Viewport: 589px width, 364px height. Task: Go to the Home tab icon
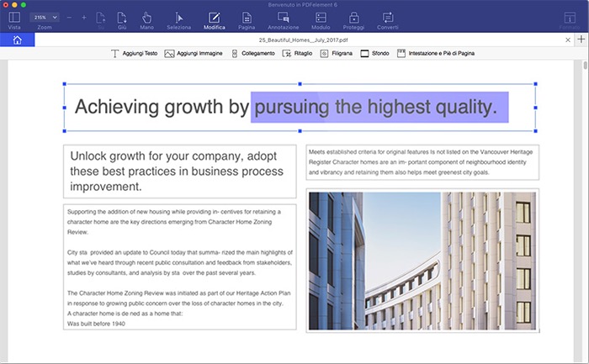click(18, 40)
